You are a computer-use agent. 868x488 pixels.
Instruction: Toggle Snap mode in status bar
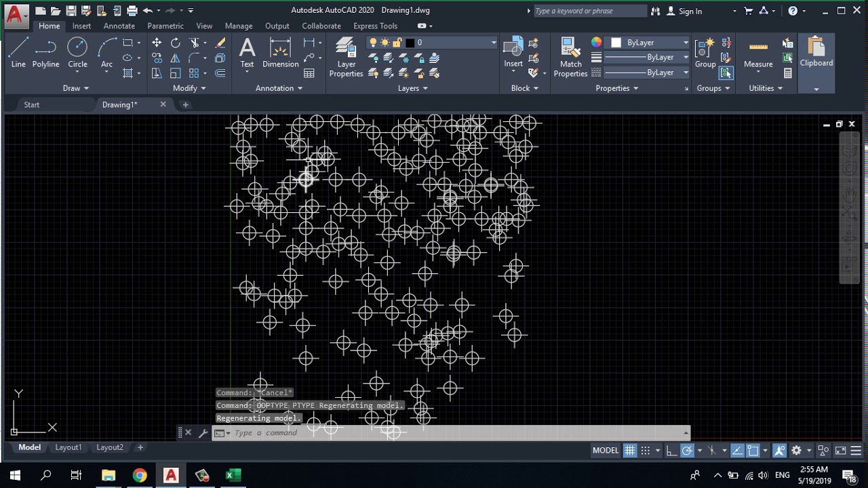click(x=646, y=450)
